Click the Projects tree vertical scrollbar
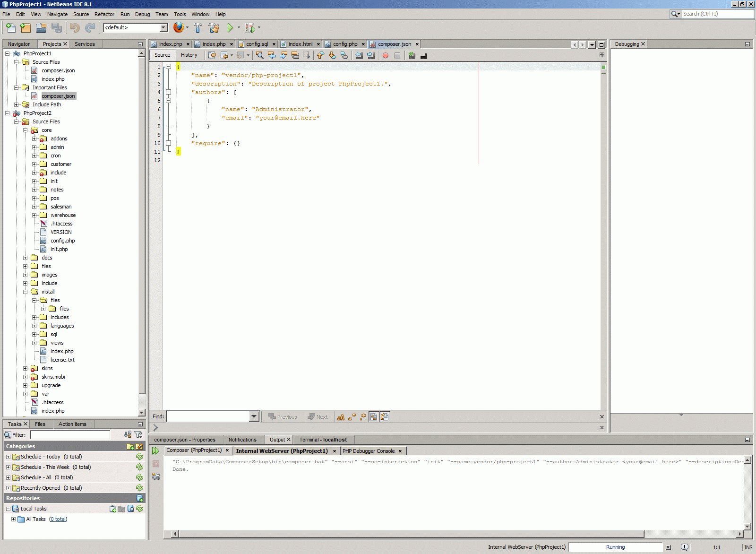This screenshot has width=756, height=554. 141,225
